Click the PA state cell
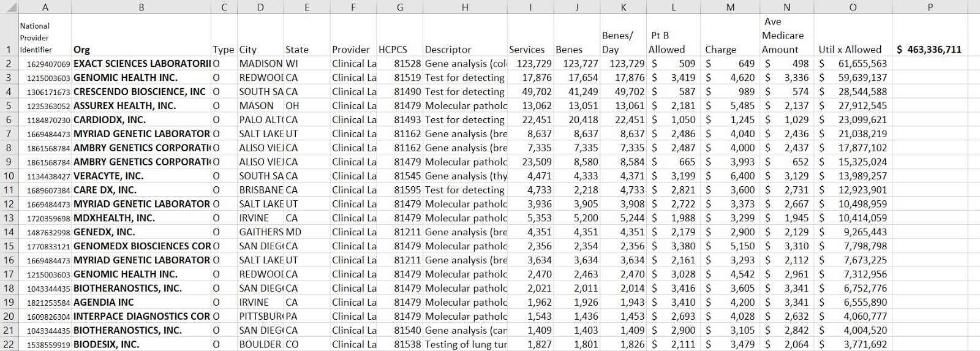 click(x=307, y=317)
